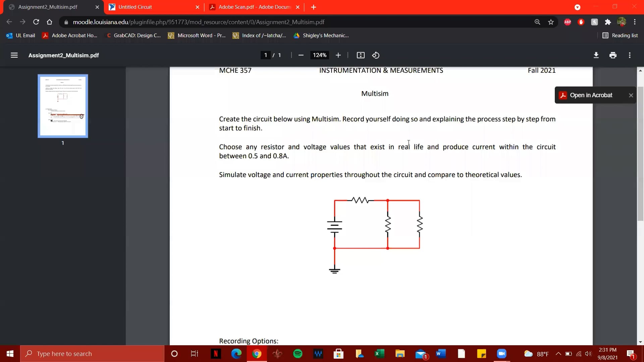644x362 pixels.
Task: Bookmark this page with the star
Action: click(551, 22)
